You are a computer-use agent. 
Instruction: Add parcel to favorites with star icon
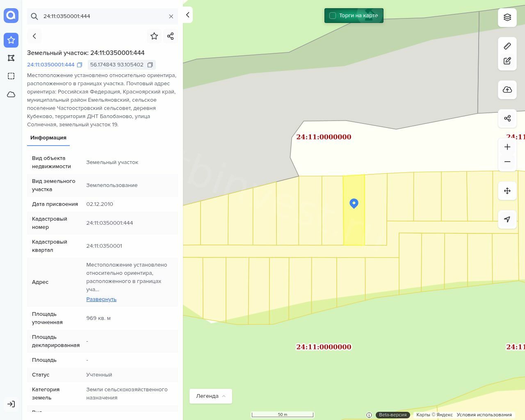click(x=154, y=36)
